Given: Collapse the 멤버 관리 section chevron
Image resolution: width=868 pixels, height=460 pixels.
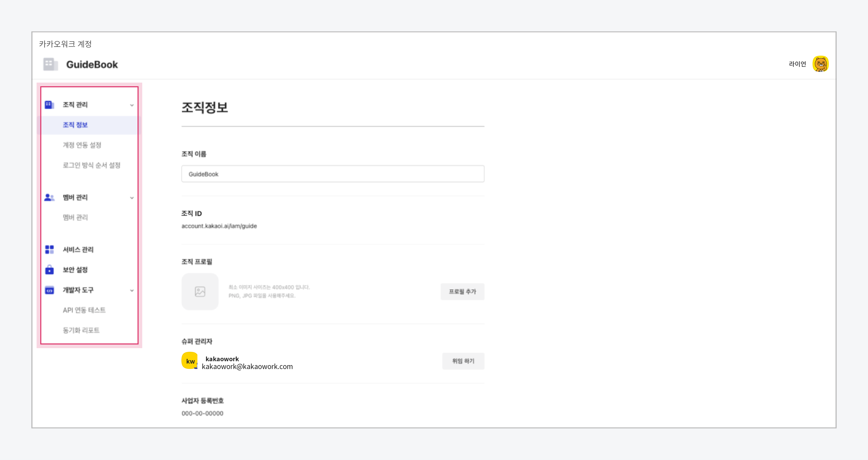Looking at the screenshot, I should [132, 198].
